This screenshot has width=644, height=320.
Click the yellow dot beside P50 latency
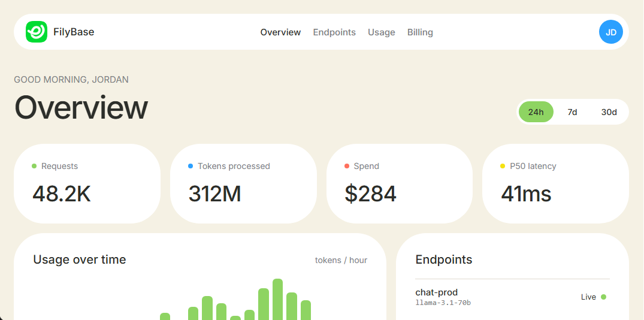coord(503,166)
